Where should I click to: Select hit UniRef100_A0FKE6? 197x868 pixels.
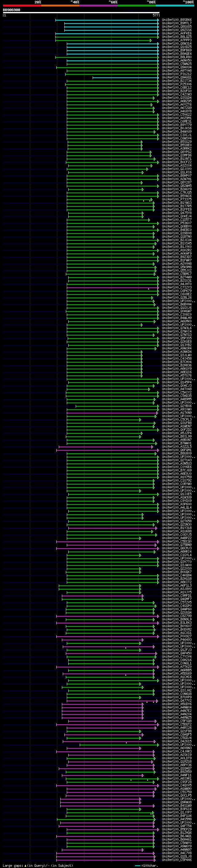(176, 33)
